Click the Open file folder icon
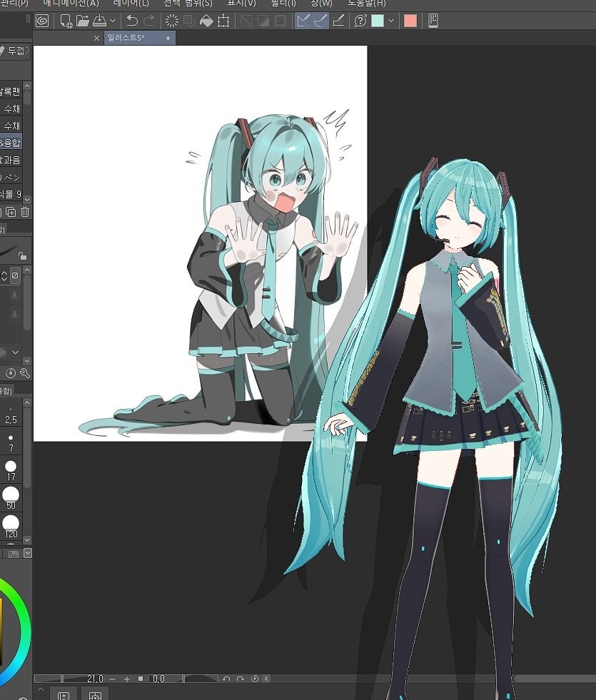This screenshot has height=700, width=596. [83, 21]
